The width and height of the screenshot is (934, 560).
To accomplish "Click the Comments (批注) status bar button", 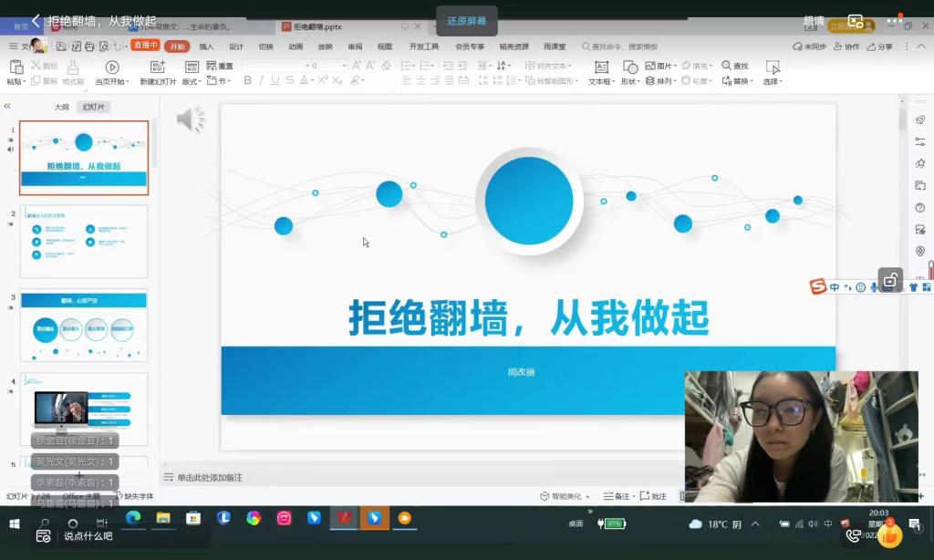I will (653, 496).
